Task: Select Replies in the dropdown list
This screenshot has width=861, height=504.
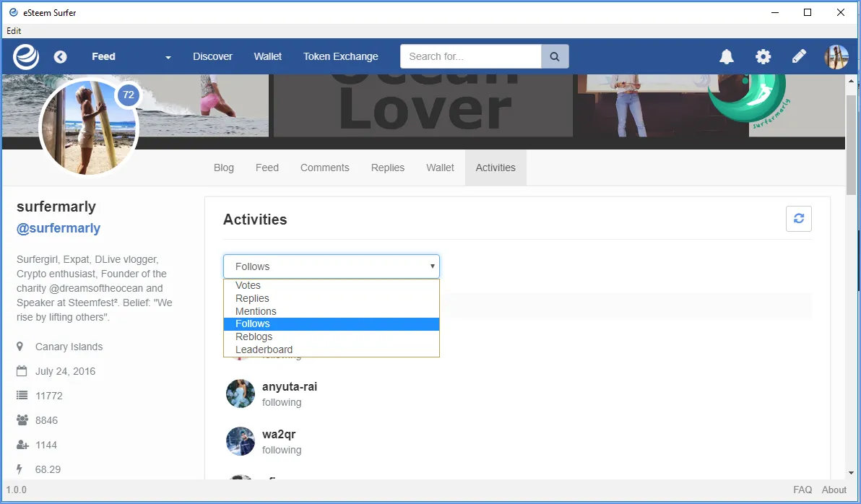Action: tap(331, 298)
